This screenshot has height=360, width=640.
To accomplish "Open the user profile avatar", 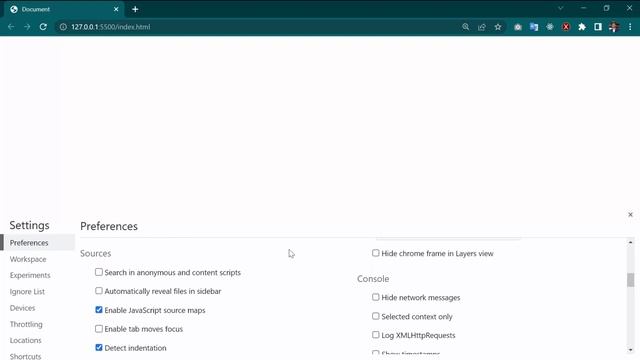I will (613, 27).
